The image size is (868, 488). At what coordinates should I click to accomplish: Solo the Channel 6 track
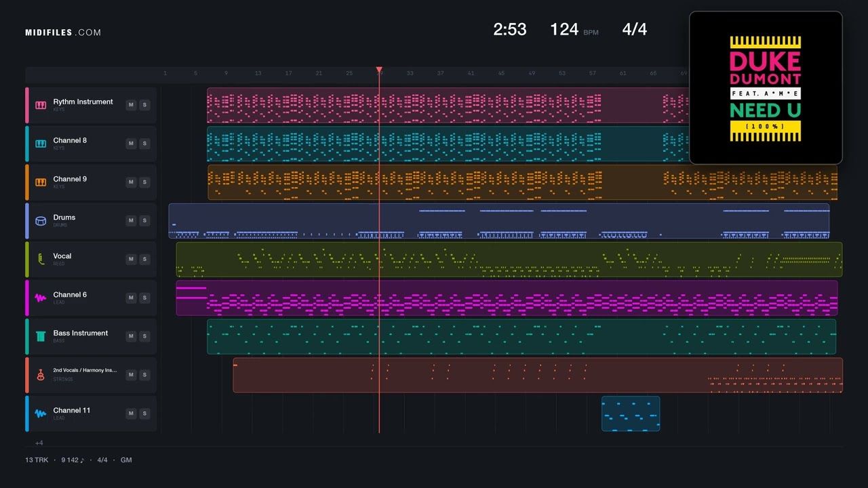144,298
